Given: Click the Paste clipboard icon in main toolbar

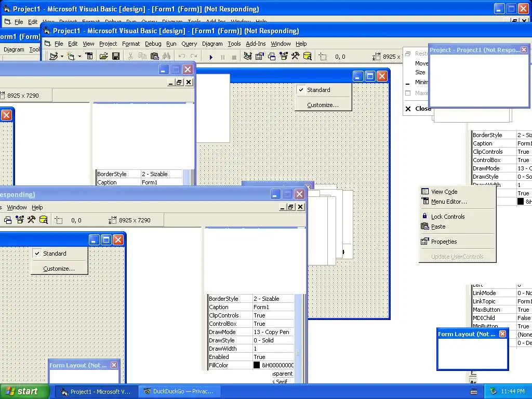Looking at the screenshot, I should [154, 56].
